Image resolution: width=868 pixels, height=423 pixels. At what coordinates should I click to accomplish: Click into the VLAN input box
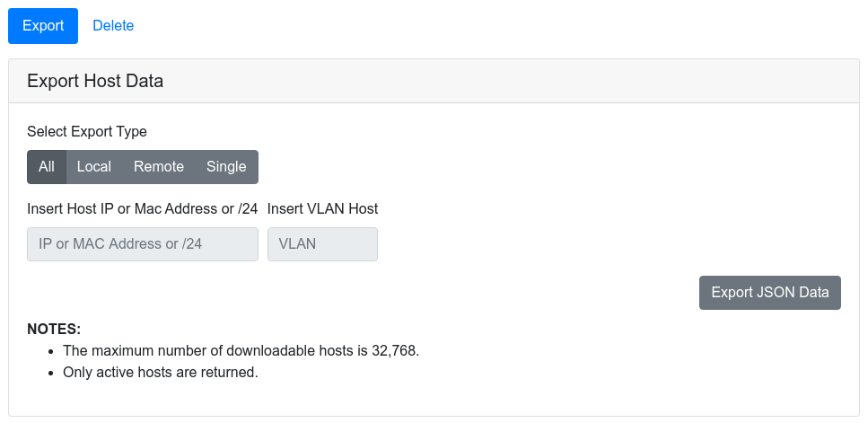pyautogui.click(x=323, y=244)
